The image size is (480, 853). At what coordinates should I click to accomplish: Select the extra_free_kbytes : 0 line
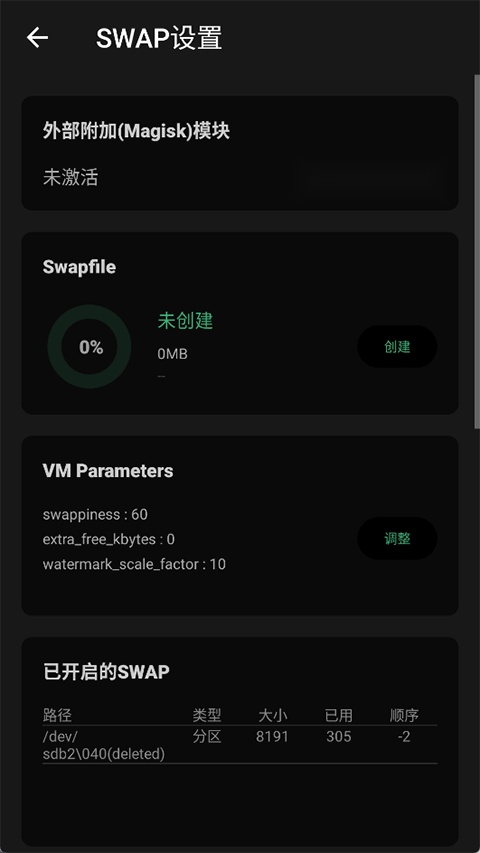(109, 539)
